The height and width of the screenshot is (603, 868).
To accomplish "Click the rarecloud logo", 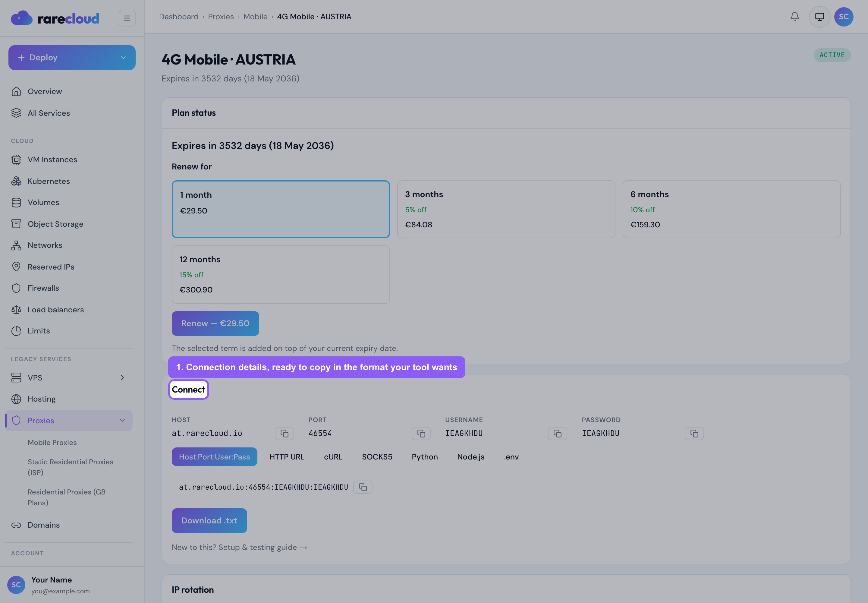I will click(x=55, y=18).
